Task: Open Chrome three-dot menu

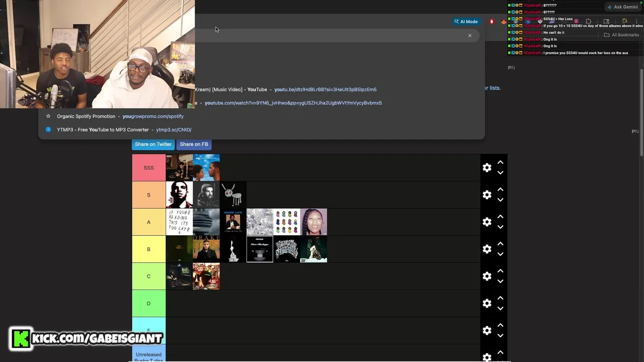Action: pos(636,22)
